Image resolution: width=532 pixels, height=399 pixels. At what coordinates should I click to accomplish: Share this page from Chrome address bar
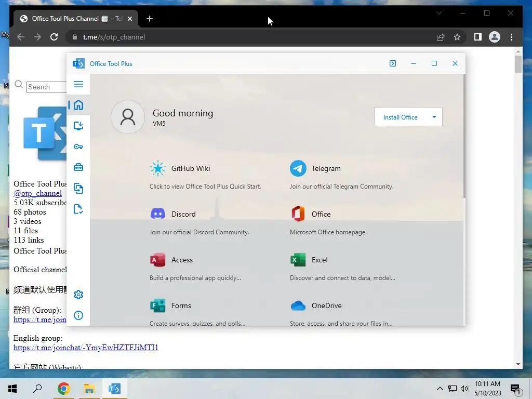tap(441, 37)
